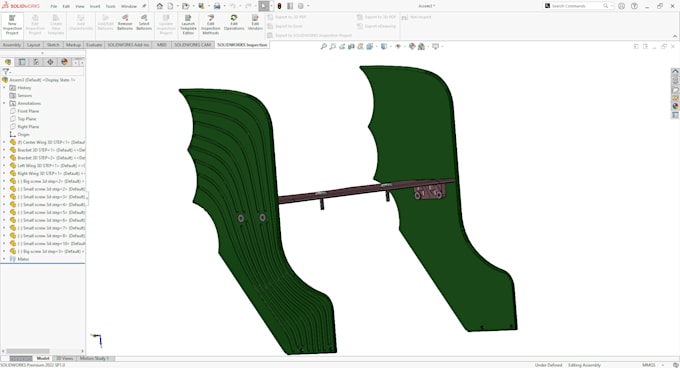Expand the Left Wing 3D STEP component
This screenshot has width=680, height=368.
pos(4,166)
